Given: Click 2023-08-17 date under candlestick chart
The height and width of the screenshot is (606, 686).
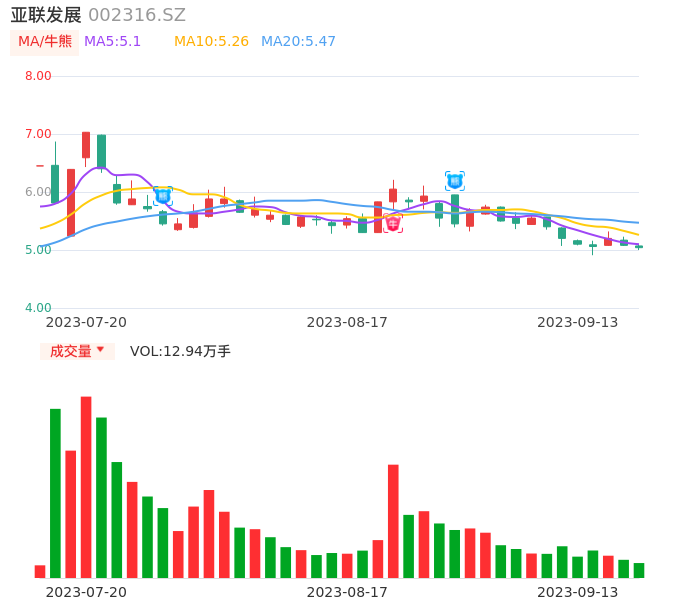Looking at the screenshot, I should (x=347, y=322).
